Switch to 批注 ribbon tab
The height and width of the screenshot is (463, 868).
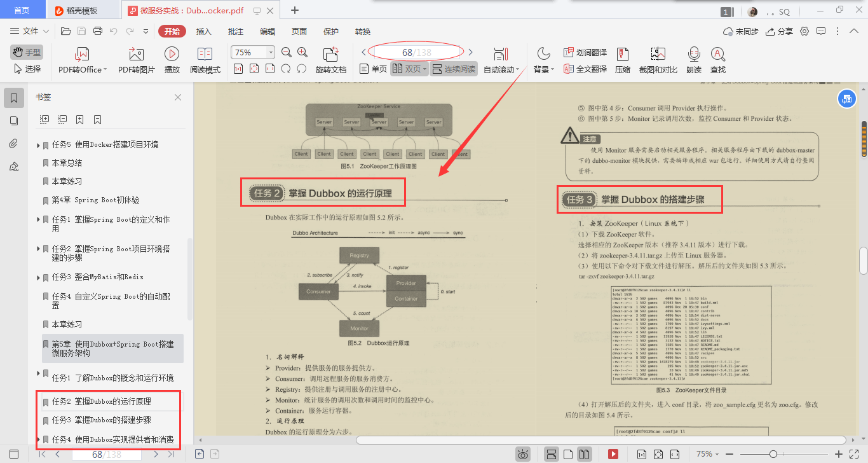pos(236,31)
